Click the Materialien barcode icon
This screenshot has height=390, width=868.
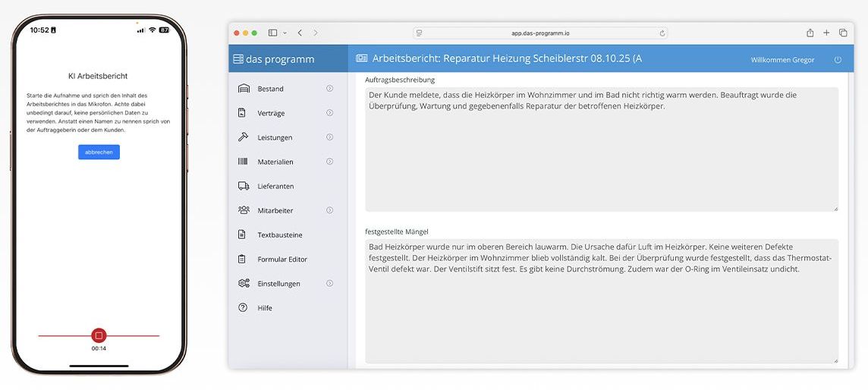coord(243,162)
